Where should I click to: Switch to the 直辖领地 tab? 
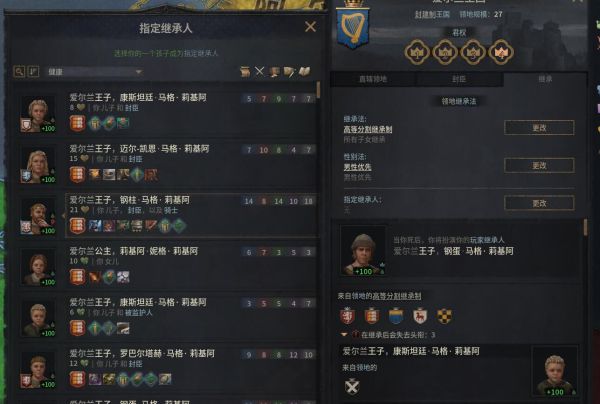[373, 79]
